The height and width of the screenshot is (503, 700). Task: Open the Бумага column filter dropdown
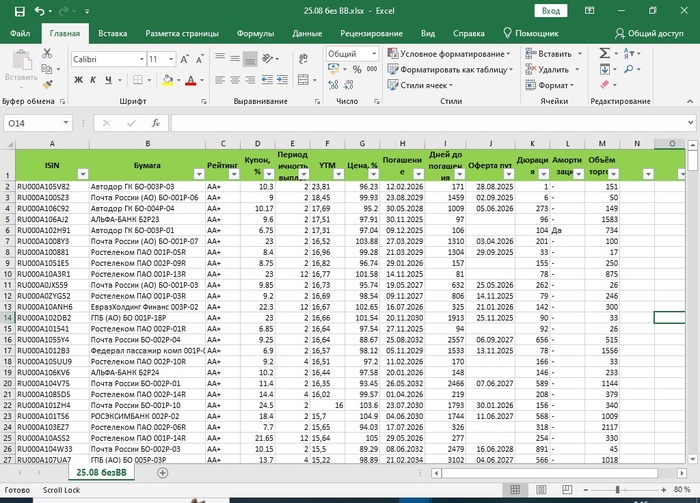pos(199,174)
